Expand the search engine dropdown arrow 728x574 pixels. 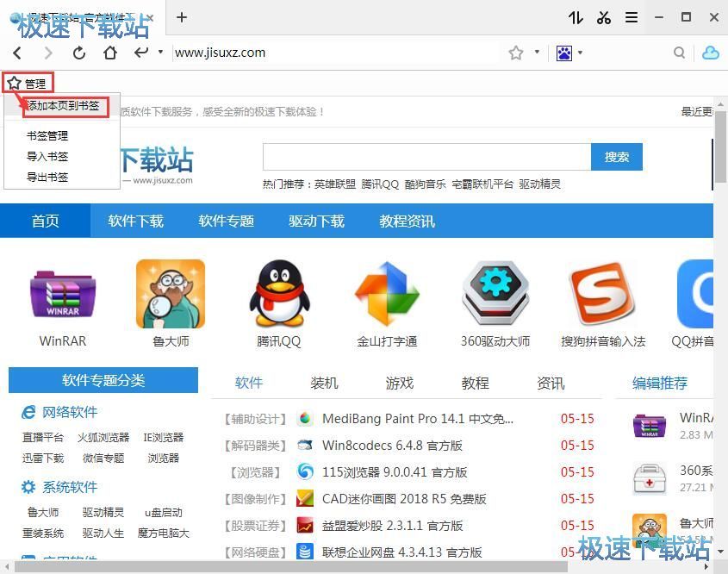[580, 53]
